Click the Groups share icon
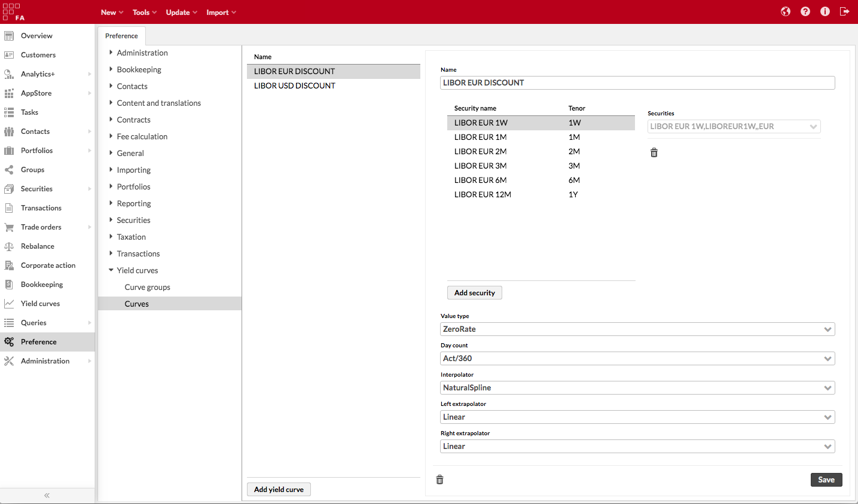Screen dimensions: 858x504 pyautogui.click(x=9, y=170)
